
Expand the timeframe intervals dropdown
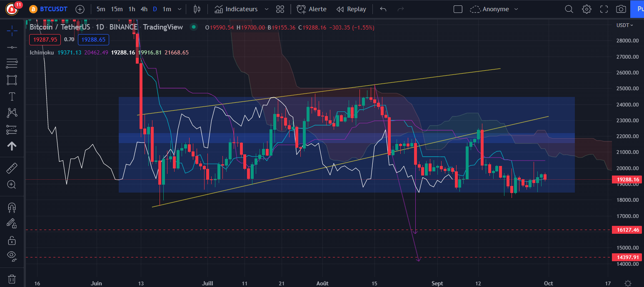pyautogui.click(x=179, y=9)
